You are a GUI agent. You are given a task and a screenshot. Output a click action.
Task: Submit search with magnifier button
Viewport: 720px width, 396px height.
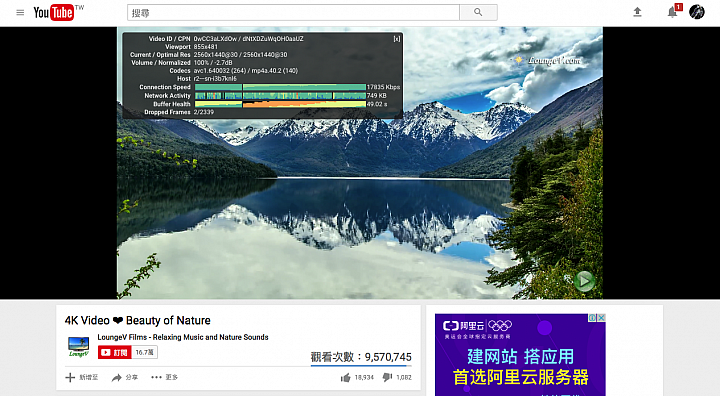tap(478, 12)
